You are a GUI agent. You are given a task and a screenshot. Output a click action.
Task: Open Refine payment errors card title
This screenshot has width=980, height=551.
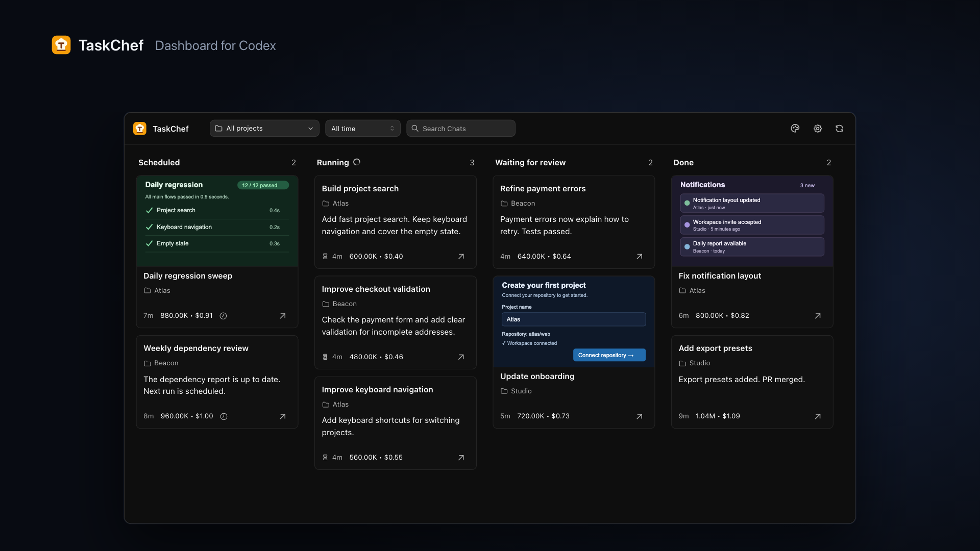point(543,189)
